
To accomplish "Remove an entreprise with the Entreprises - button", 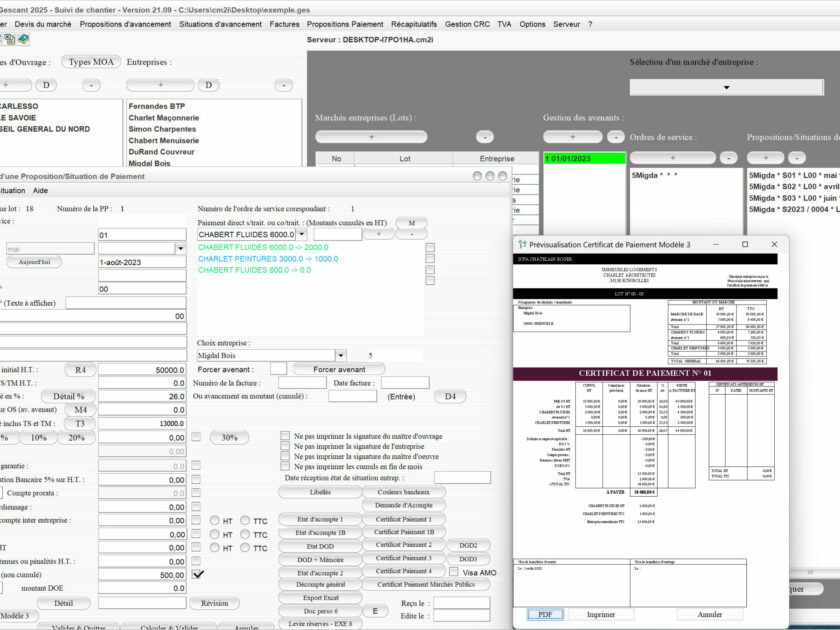I will pos(283,85).
